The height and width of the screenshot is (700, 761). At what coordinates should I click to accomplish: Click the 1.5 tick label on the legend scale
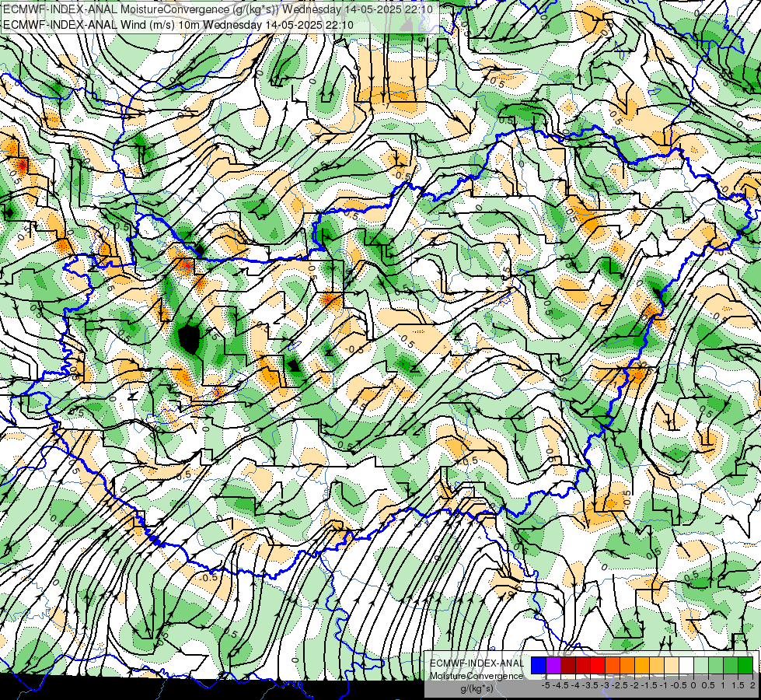tap(738, 685)
